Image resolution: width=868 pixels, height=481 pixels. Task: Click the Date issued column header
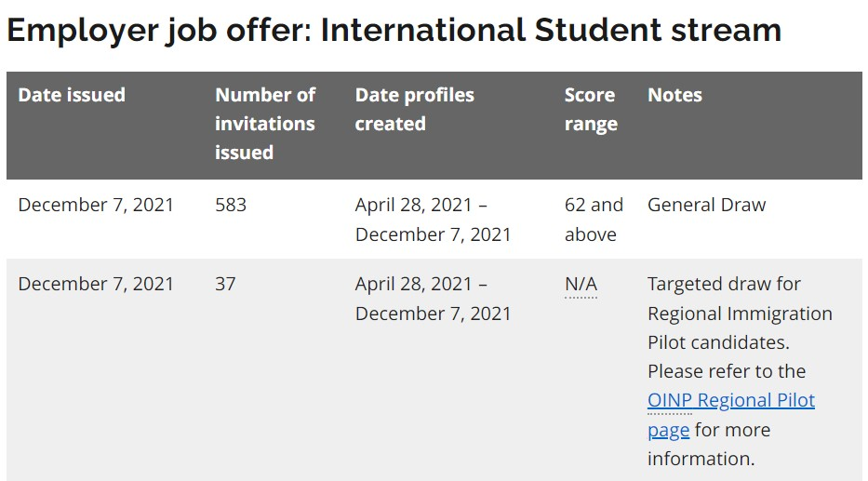(72, 95)
